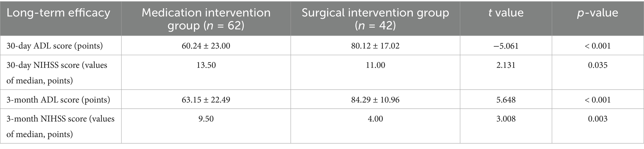Select the 84.29 ± 10.96 cell
The height and width of the screenshot is (149, 644).
375,100
